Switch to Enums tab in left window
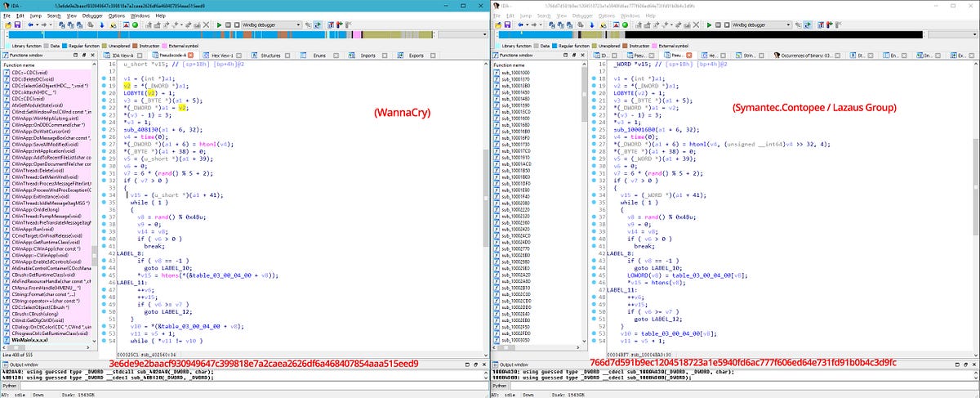Viewport: 980px width, 398px height. 319,56
